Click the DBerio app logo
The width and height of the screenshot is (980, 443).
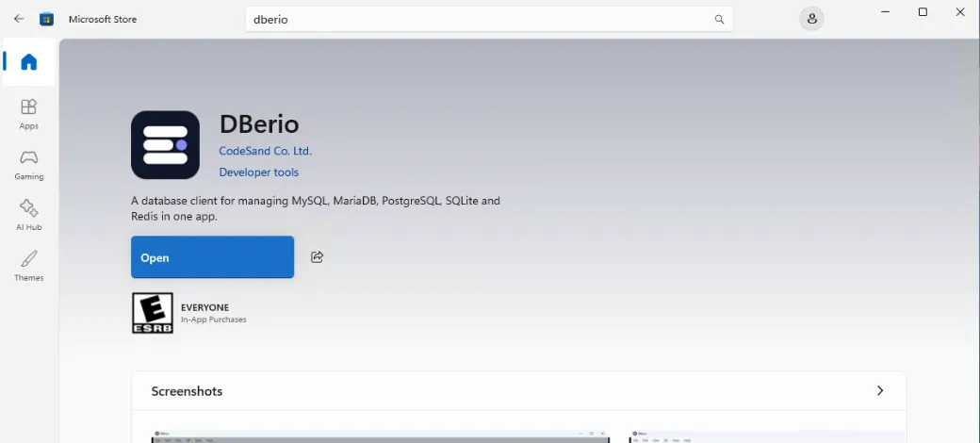(165, 145)
